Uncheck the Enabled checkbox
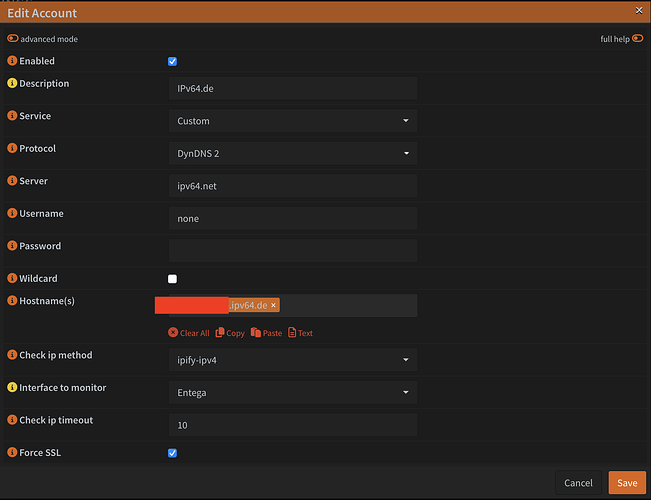Screen dimensions: 651x500 tap(173, 62)
